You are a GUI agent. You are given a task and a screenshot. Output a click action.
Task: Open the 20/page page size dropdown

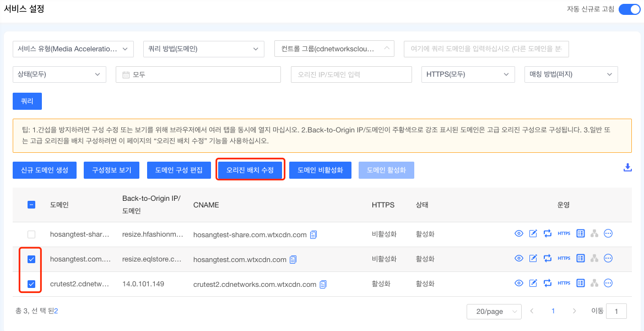point(494,311)
